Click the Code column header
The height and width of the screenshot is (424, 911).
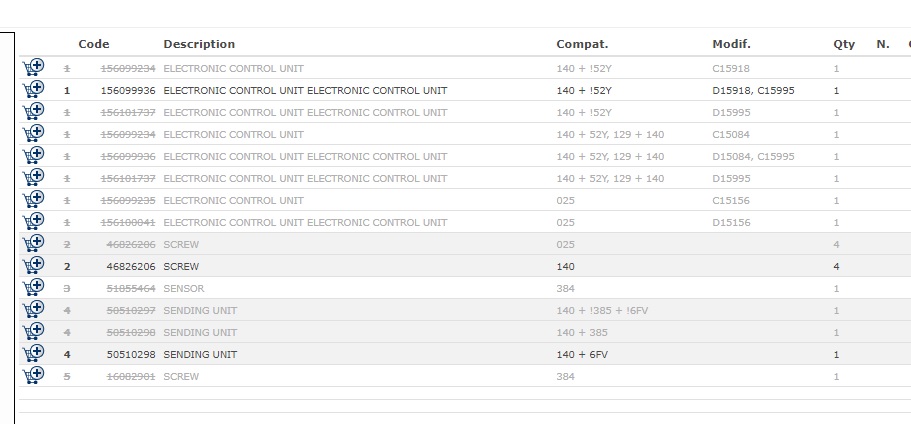coord(94,44)
